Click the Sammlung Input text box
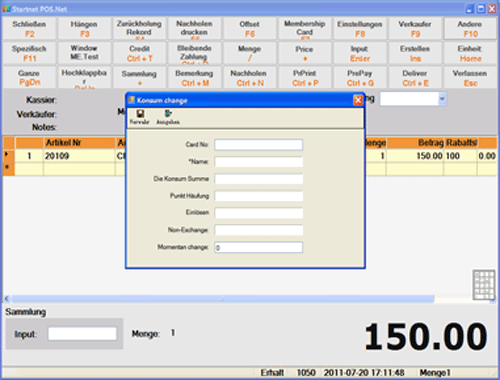Image resolution: width=500 pixels, height=380 pixels. [82, 334]
